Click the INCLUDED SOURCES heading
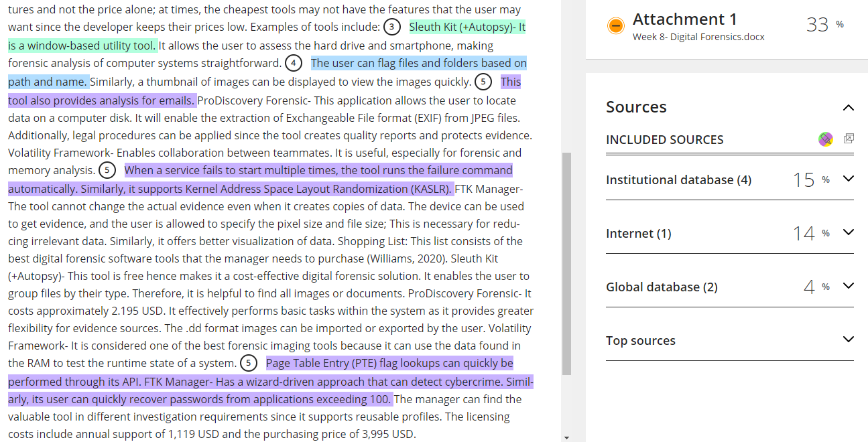Image resolution: width=868 pixels, height=442 pixels. pyautogui.click(x=665, y=140)
